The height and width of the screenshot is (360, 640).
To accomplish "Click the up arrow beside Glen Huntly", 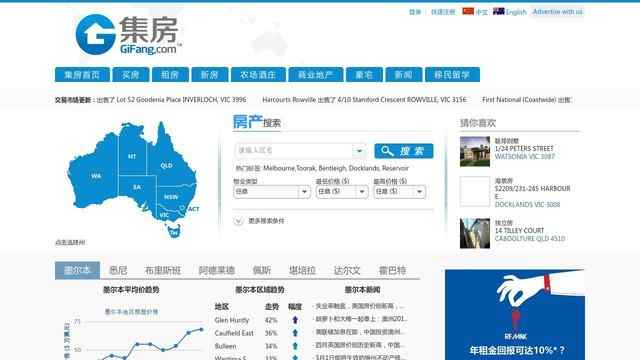I will point(295,320).
